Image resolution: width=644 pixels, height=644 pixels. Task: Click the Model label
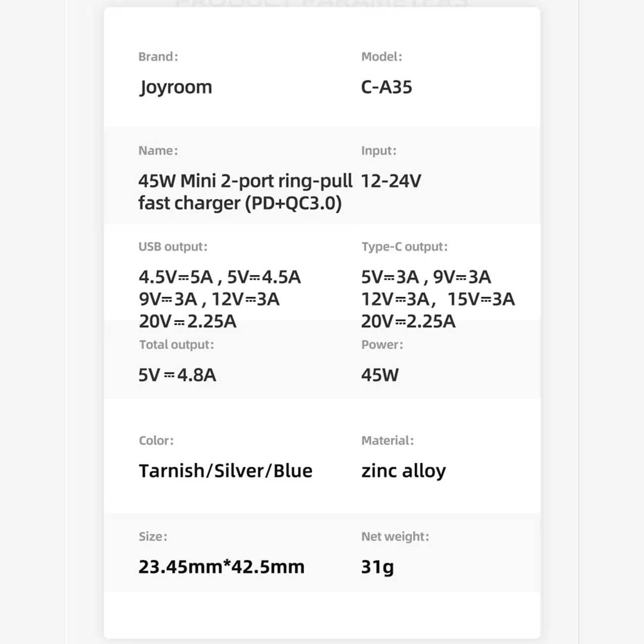(381, 56)
